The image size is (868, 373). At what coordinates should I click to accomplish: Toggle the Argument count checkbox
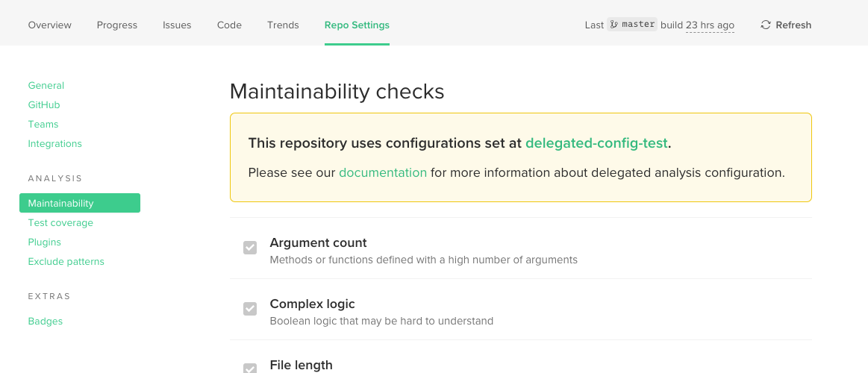click(250, 248)
